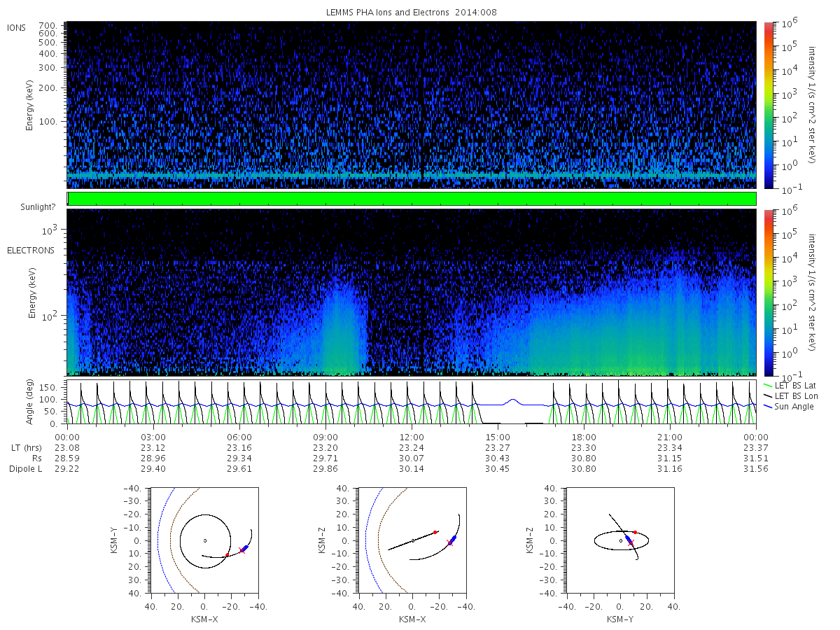Click the blue spacecraft marker in KSM-X/KSM-Z plot
840x630 pixels.
tap(453, 540)
